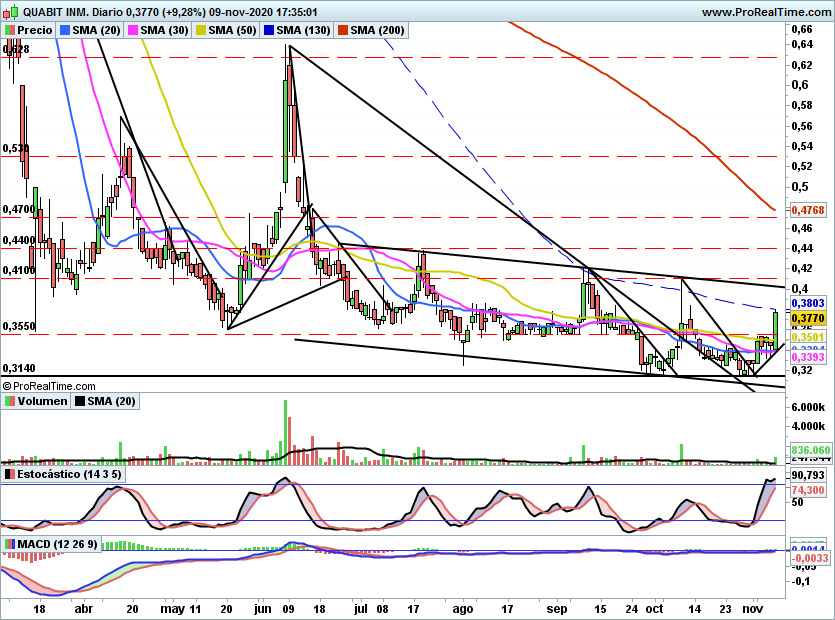Click the black volume SMA (20) swatch
Viewport: 835px width, 620px height.
80,401
